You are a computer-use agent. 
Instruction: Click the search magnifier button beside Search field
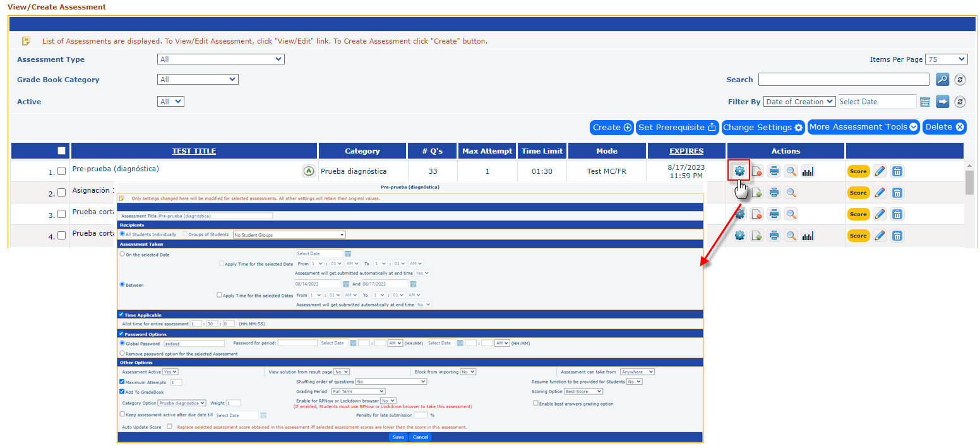pyautogui.click(x=942, y=80)
